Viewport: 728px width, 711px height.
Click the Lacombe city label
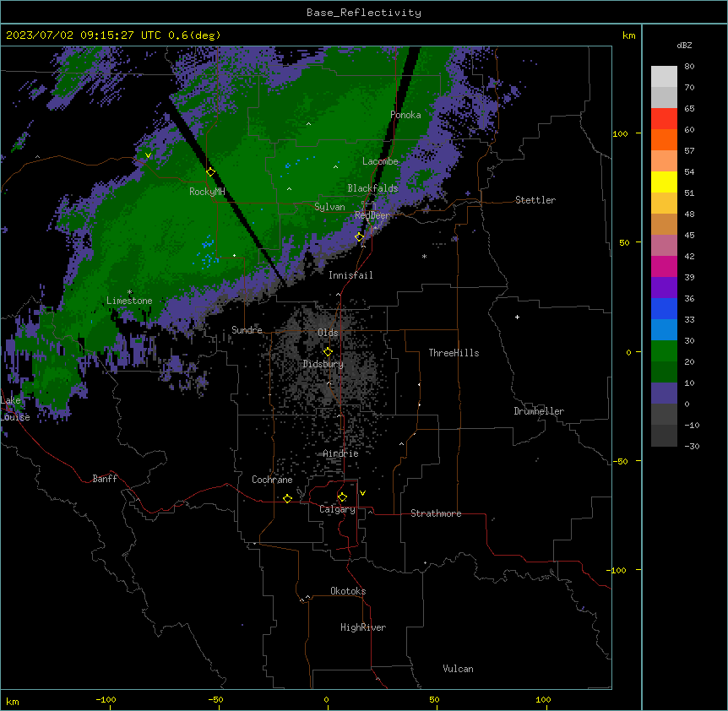380,161
